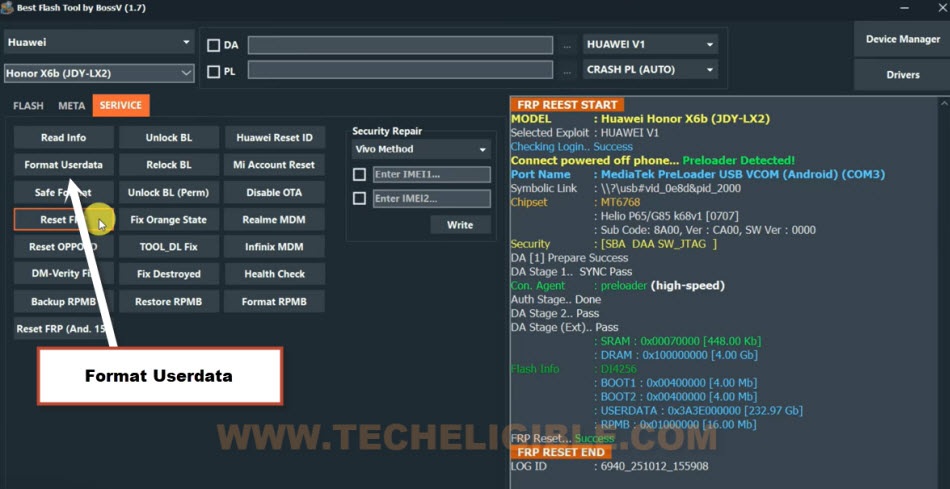Switch to the FLASH tab

28,105
